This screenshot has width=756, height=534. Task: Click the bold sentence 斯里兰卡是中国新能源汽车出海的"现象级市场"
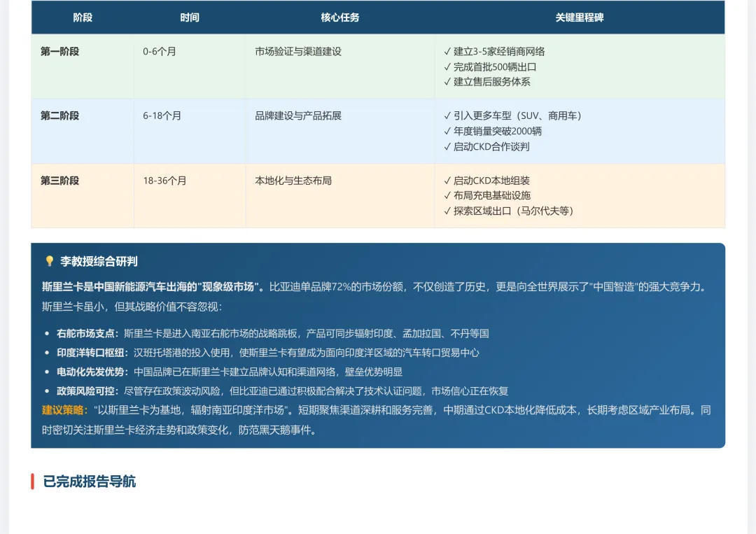[153, 287]
